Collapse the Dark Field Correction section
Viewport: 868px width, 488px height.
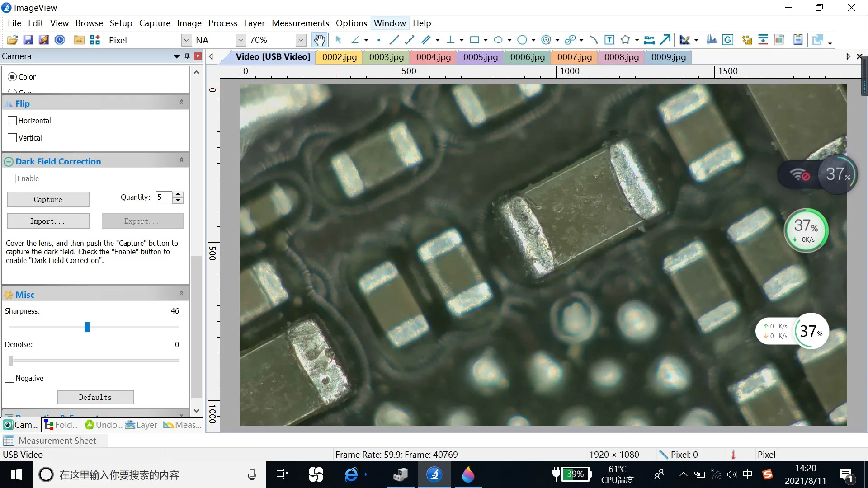[x=181, y=160]
